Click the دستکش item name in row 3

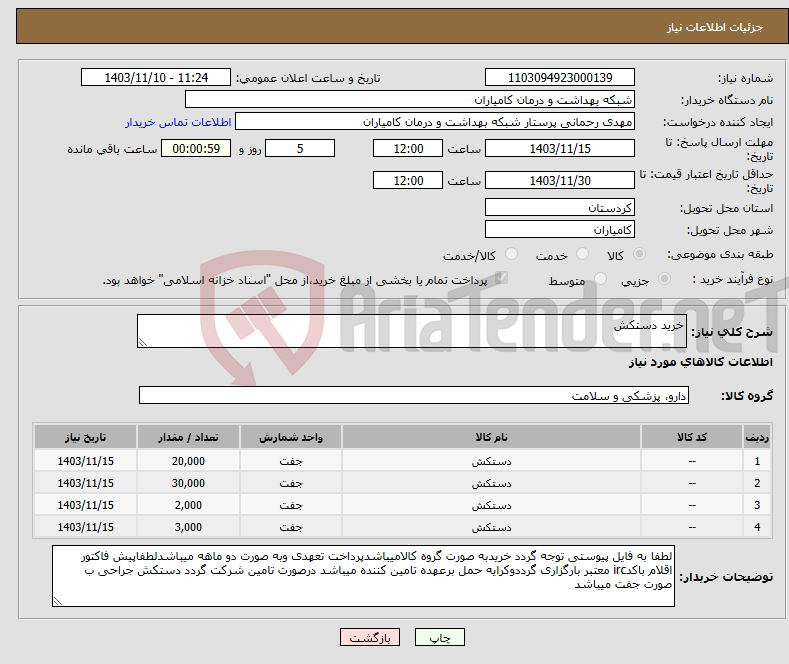point(491,505)
